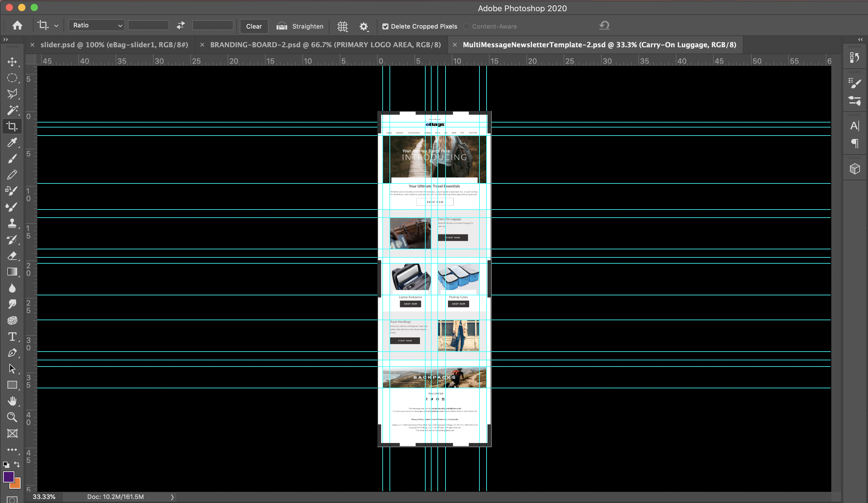The image size is (868, 503).
Task: Switch foreground and background colors
Action: coord(16,464)
